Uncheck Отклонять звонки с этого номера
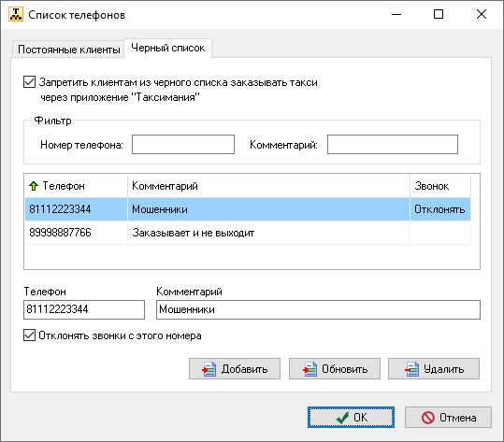This screenshot has height=442, width=504. 29,335
